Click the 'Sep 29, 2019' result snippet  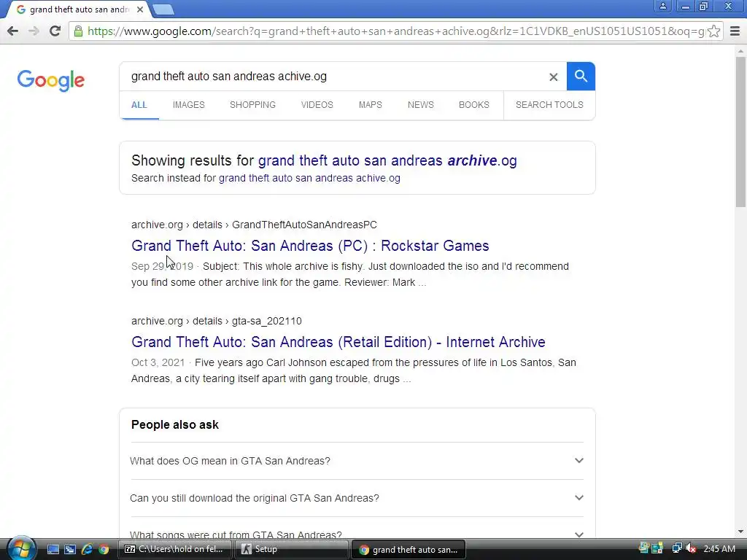(350, 274)
